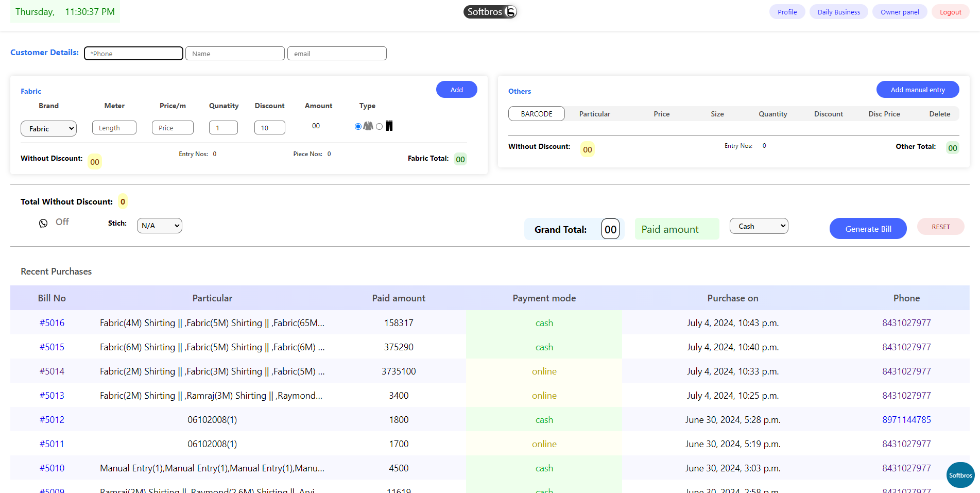This screenshot has width=980, height=493.
Task: Click the fabric Price per meter input
Action: 173,128
